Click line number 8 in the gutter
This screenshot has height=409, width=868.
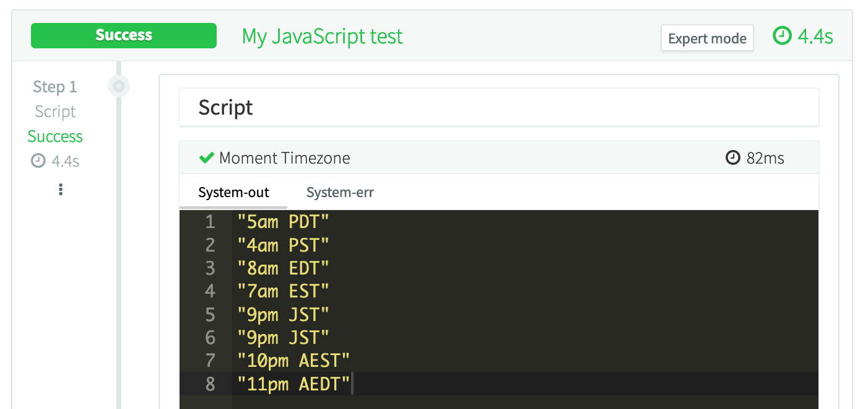210,384
